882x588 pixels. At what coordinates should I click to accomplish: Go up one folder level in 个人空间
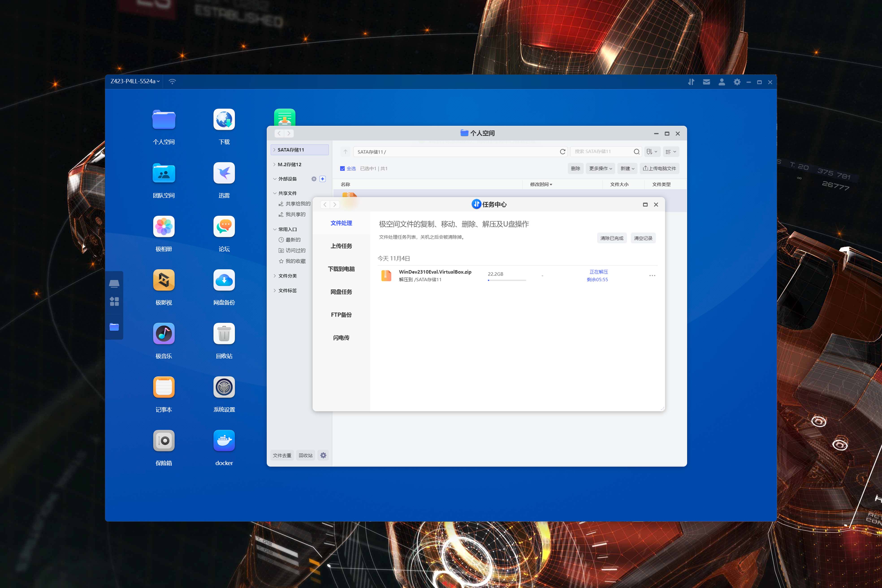pyautogui.click(x=345, y=151)
